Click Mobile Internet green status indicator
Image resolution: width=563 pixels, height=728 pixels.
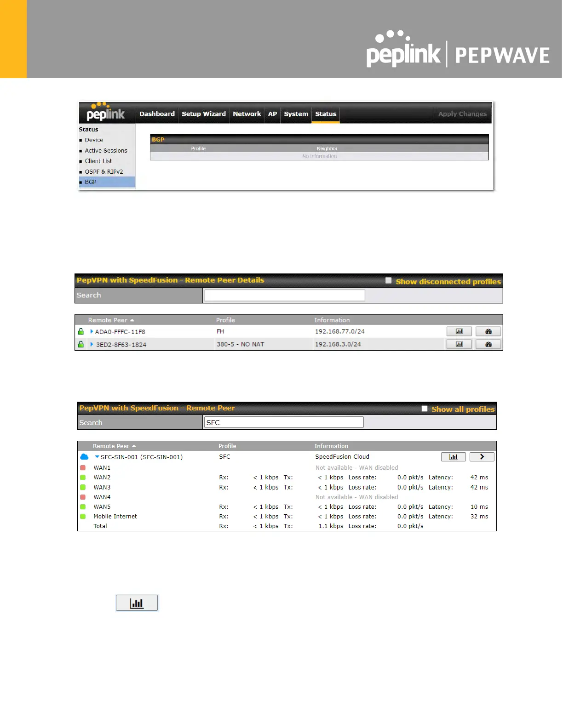coord(83,517)
